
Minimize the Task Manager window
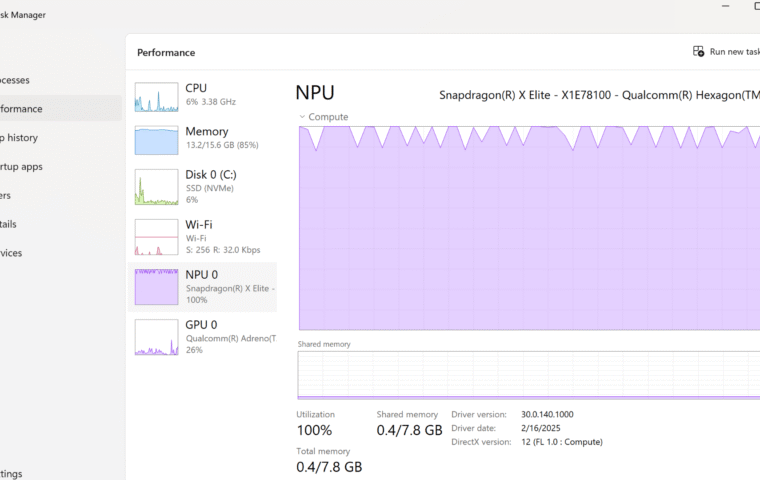pos(725,6)
